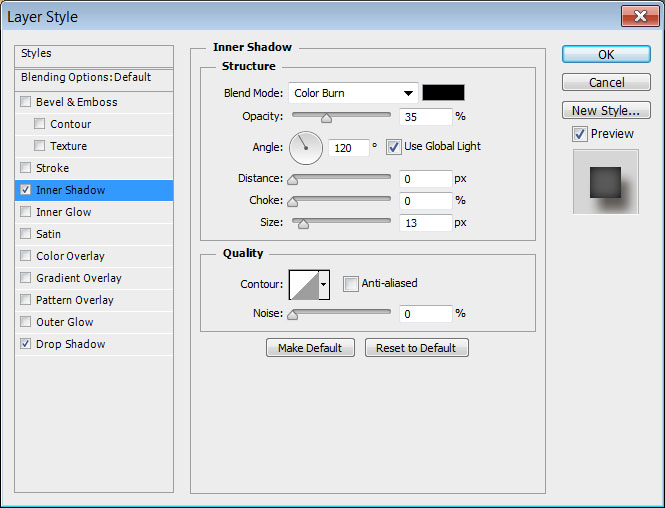The image size is (665, 508).
Task: Click the black shadow color swatch
Action: [443, 93]
